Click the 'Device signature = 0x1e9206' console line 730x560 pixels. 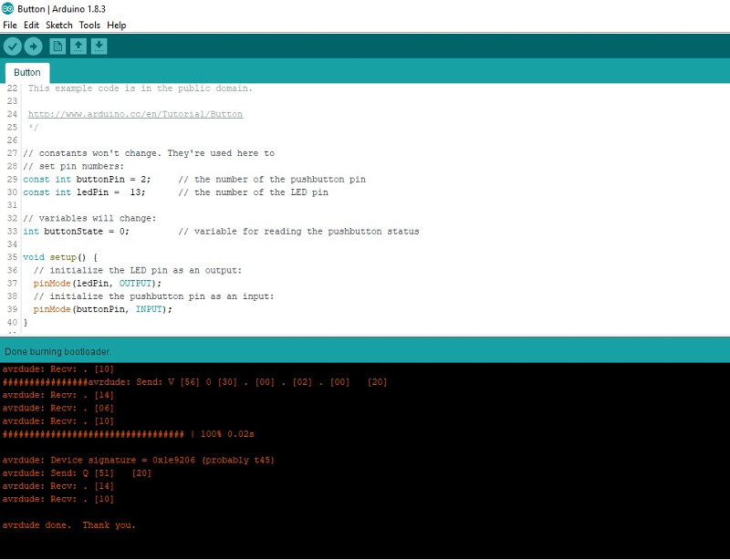tap(139, 461)
